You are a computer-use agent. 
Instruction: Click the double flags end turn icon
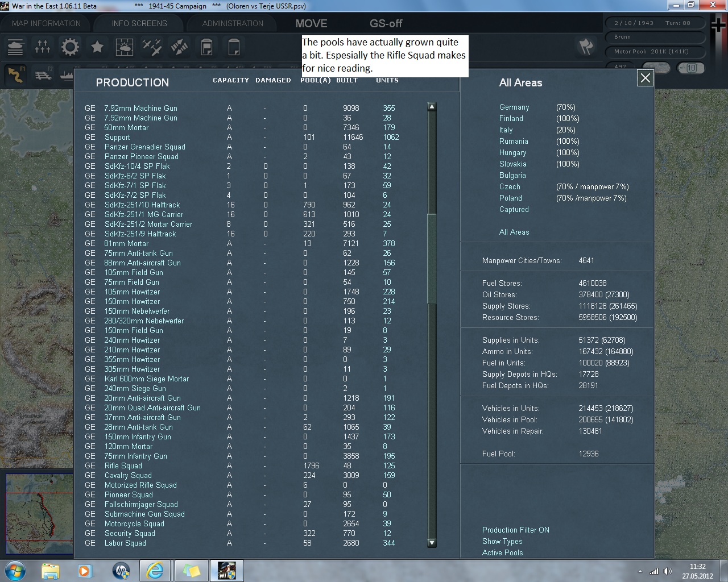(585, 47)
